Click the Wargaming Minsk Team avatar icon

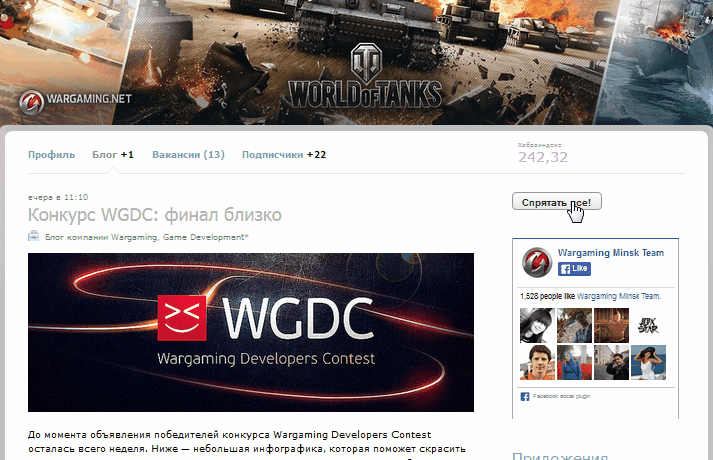tap(537, 262)
